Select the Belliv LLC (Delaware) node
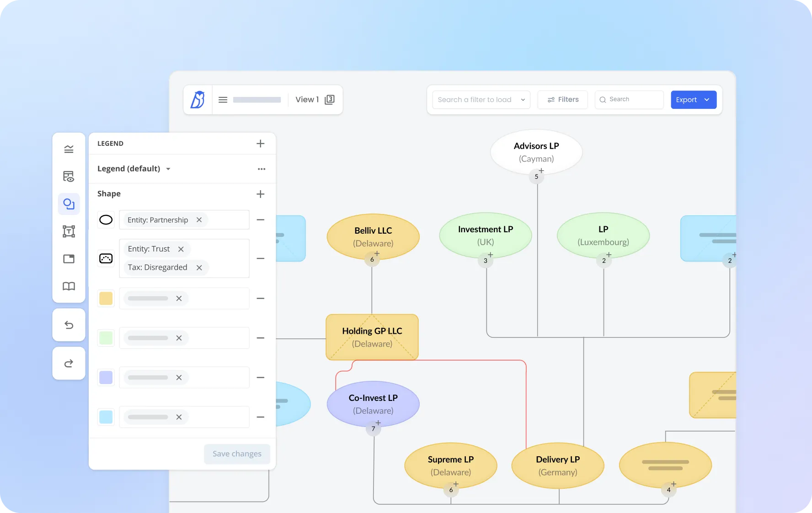This screenshot has height=513, width=812. point(373,237)
